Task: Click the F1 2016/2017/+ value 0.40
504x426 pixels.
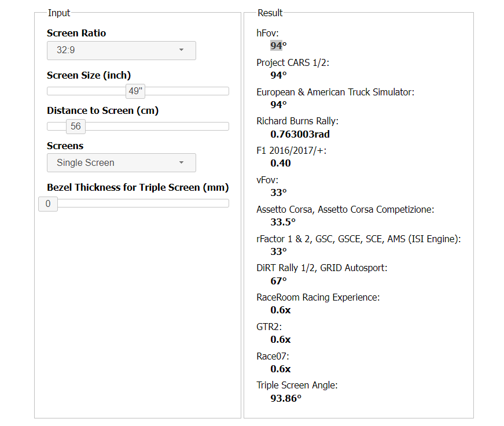Action: pyautogui.click(x=280, y=163)
